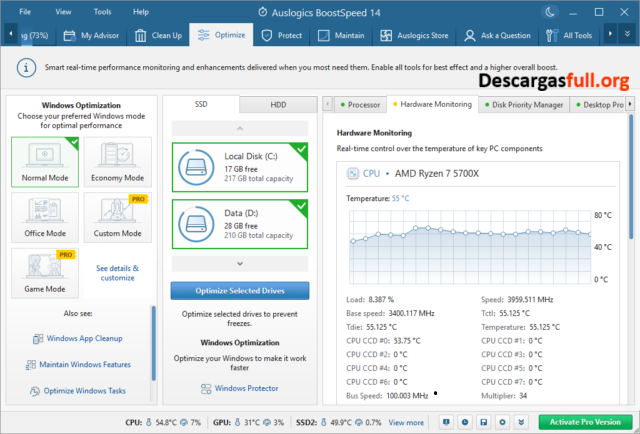Select Game Mode
This screenshot has width=640, height=434.
click(x=45, y=273)
